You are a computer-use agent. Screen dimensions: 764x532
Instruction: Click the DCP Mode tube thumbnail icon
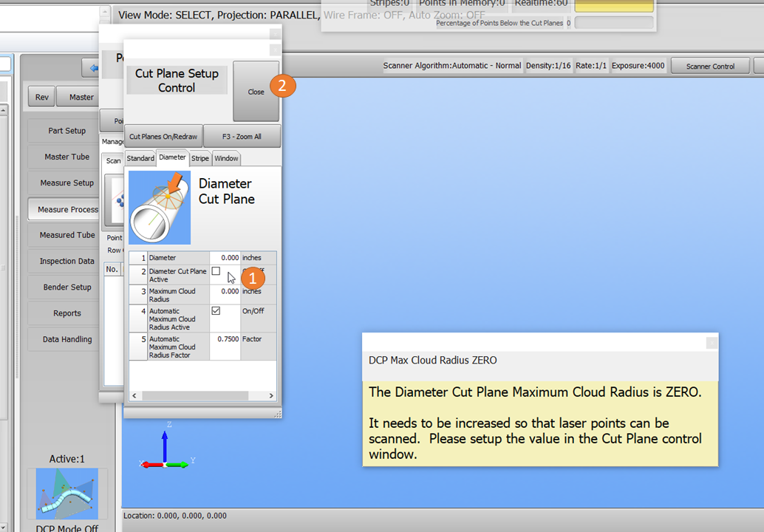pyautogui.click(x=67, y=493)
